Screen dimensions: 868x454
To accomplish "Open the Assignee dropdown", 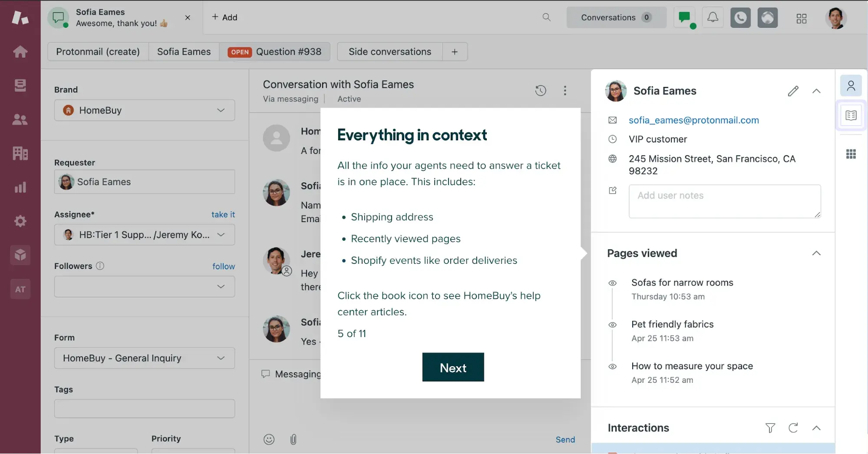I will point(144,235).
